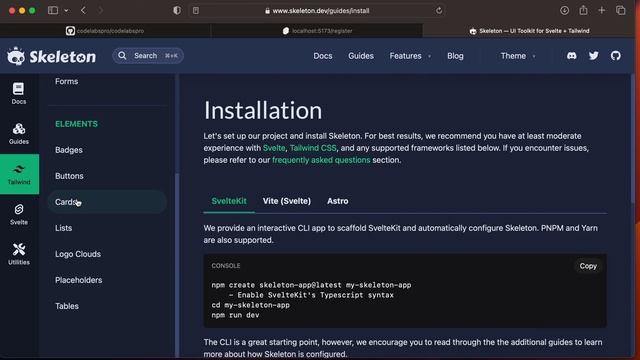
Task: Click the Reader view icon in the address bar
Action: tap(196, 11)
